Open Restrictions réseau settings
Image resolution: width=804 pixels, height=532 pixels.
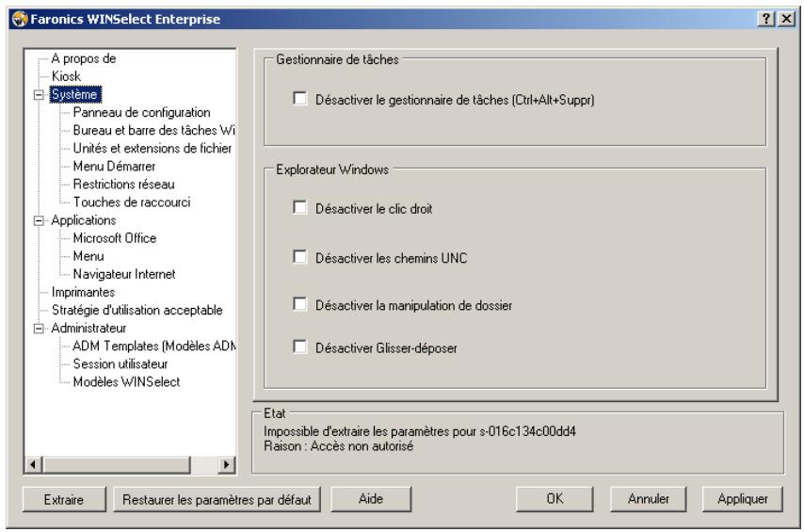[x=123, y=185]
